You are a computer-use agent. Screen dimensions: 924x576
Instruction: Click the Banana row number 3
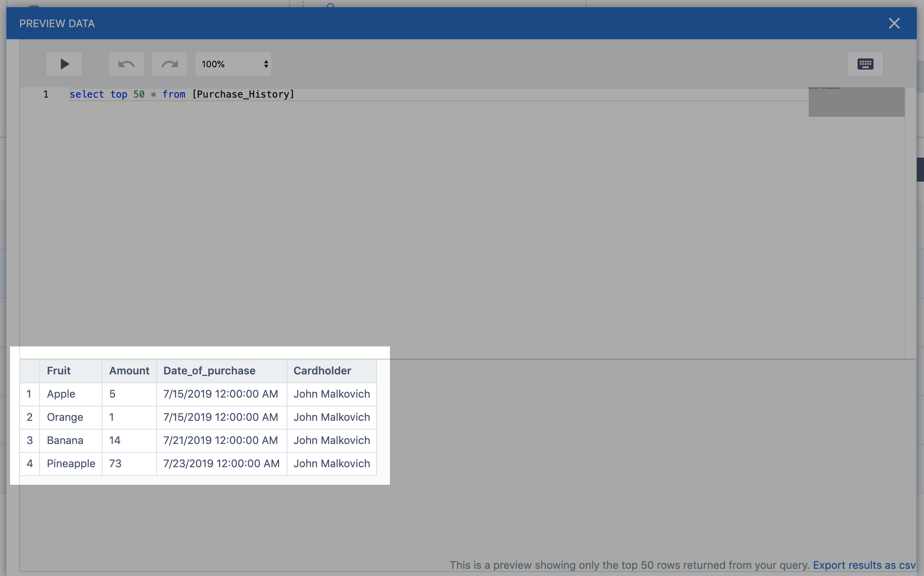[30, 440]
